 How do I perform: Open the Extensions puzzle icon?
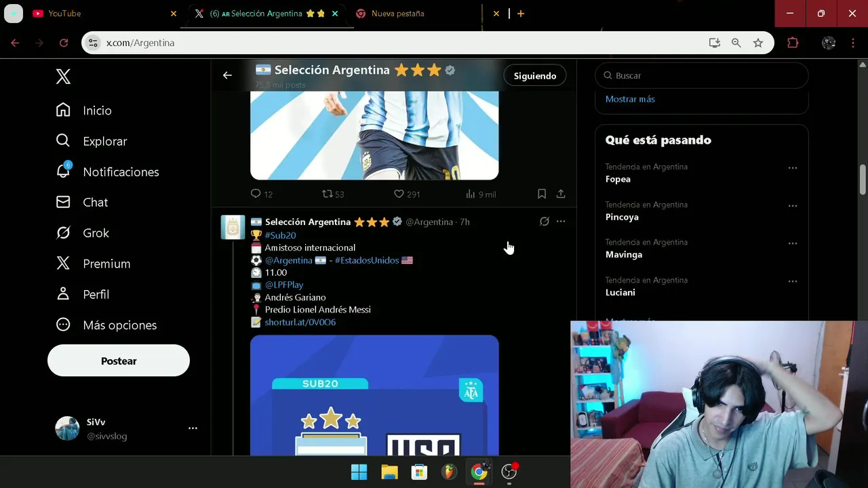(793, 43)
